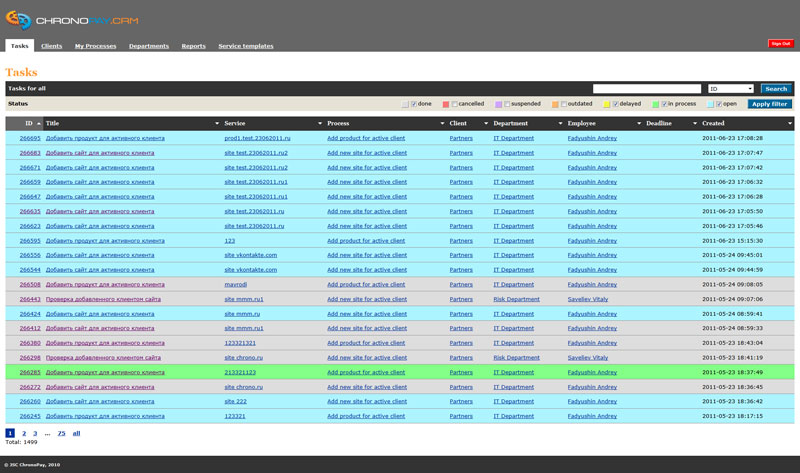The width and height of the screenshot is (800, 473).
Task: Click the ChronoPay CRM logo
Action: (x=72, y=20)
